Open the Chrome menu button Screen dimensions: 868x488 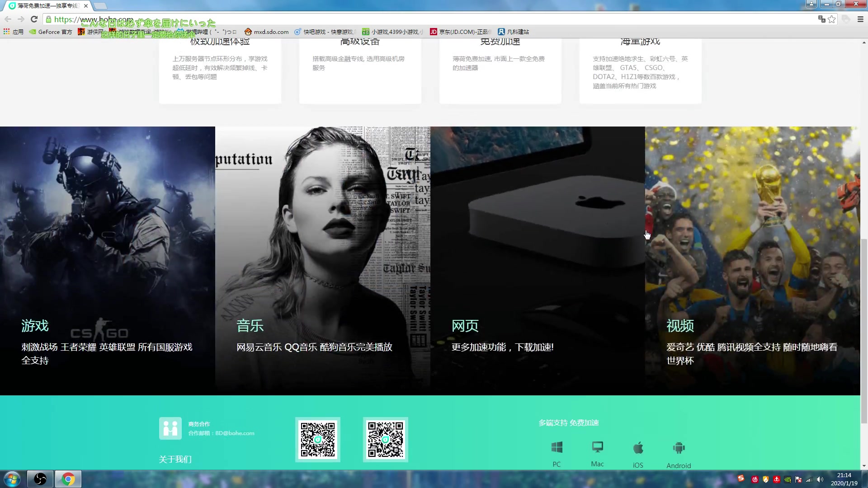tap(860, 19)
